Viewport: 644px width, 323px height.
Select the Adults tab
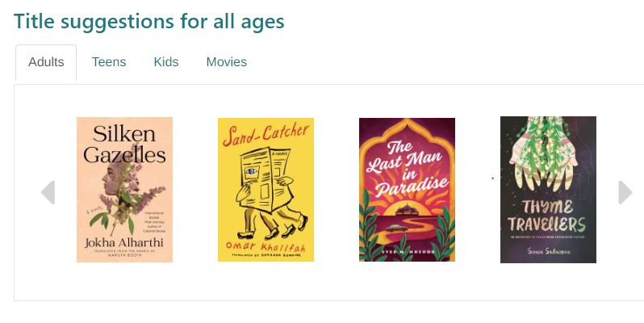click(x=46, y=62)
